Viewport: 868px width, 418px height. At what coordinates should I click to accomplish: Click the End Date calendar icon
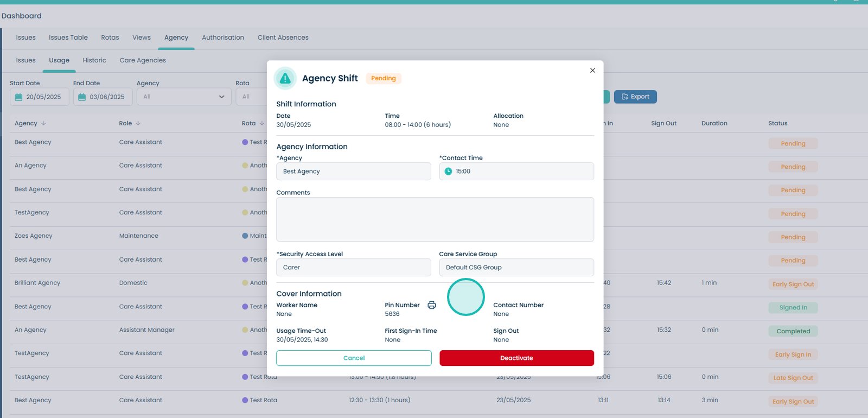(x=82, y=97)
